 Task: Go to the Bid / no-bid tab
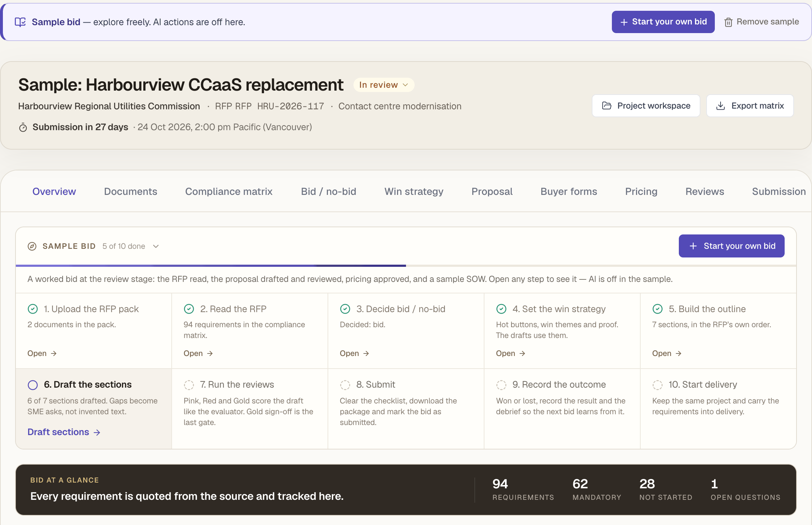(329, 191)
